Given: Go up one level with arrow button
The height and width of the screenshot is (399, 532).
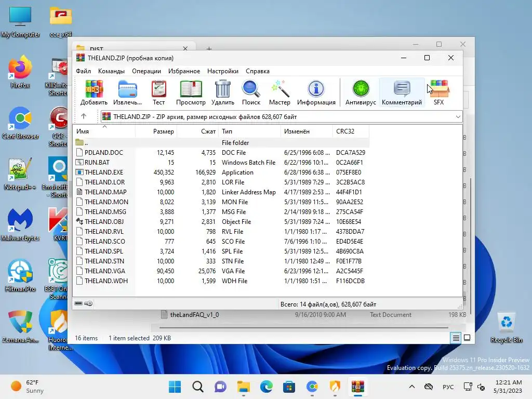Looking at the screenshot, I should tap(84, 116).
